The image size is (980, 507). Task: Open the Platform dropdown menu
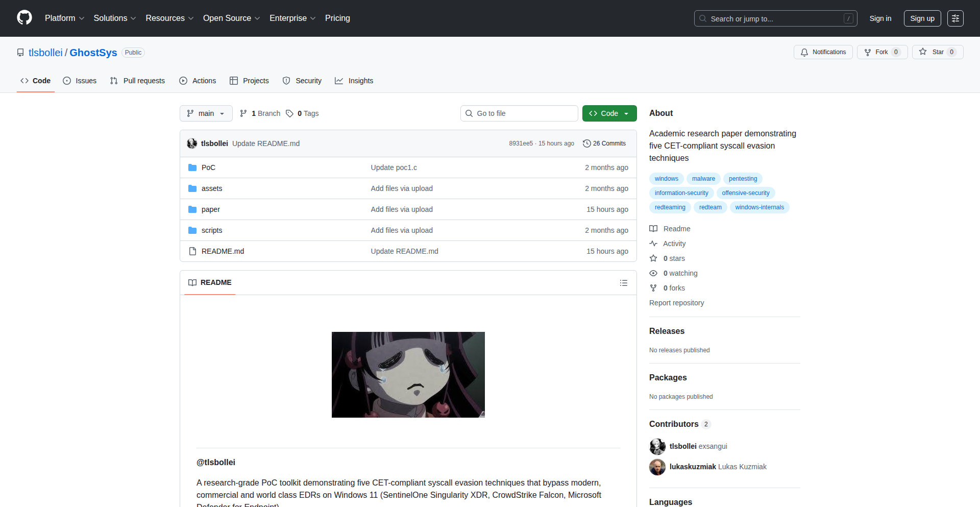tap(64, 18)
